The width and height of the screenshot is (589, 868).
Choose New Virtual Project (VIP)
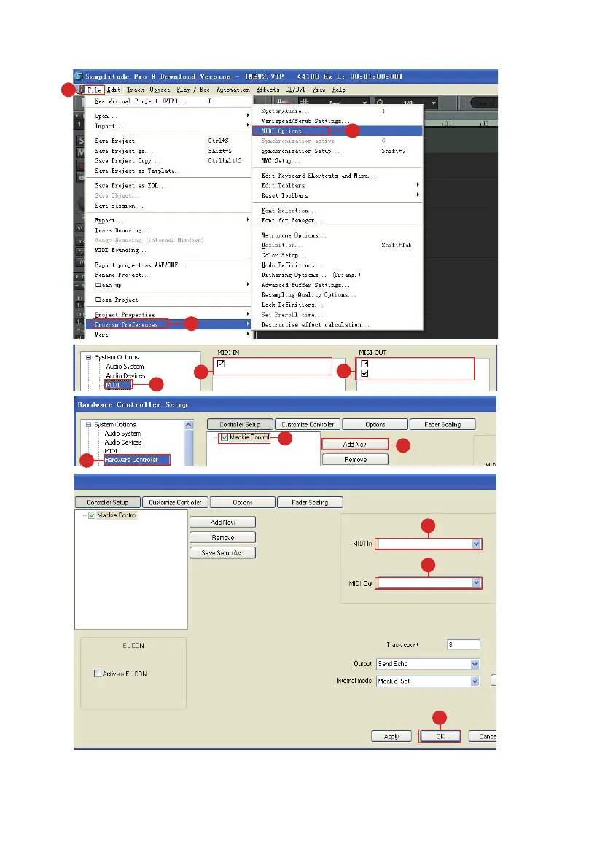(168, 101)
